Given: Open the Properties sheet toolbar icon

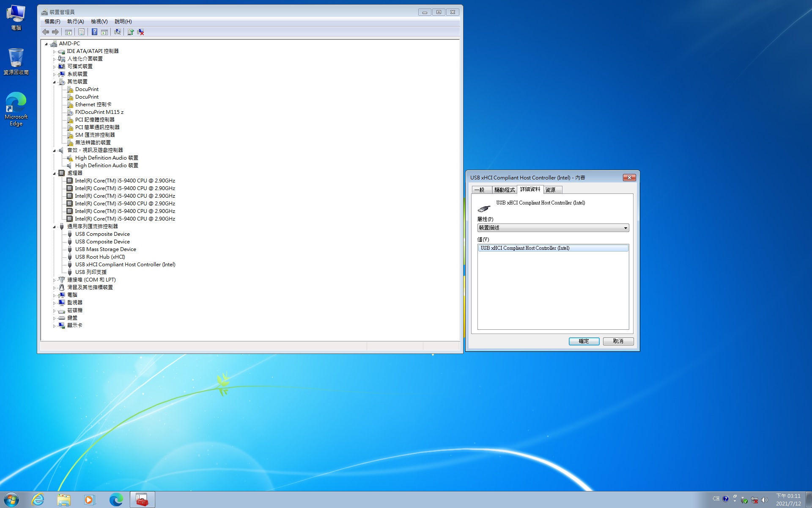Looking at the screenshot, I should click(81, 32).
